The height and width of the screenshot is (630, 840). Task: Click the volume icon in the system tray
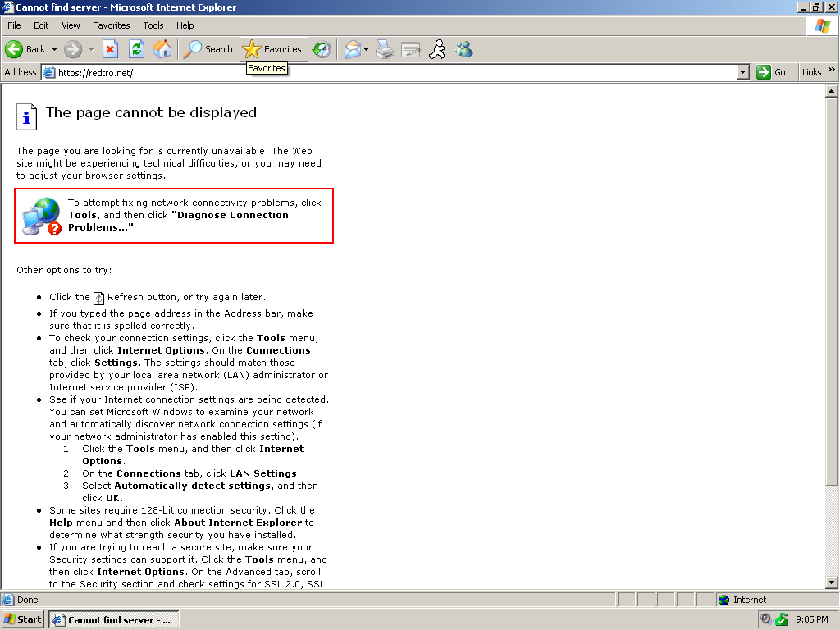(765, 619)
